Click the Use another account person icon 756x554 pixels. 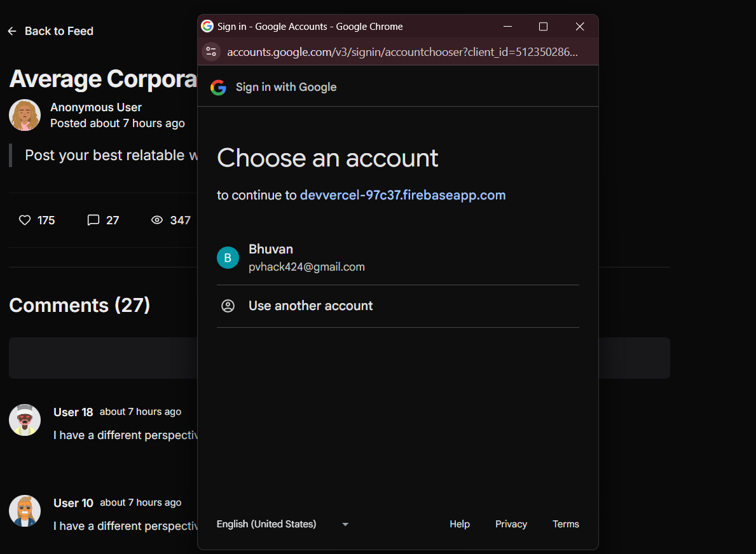point(228,306)
